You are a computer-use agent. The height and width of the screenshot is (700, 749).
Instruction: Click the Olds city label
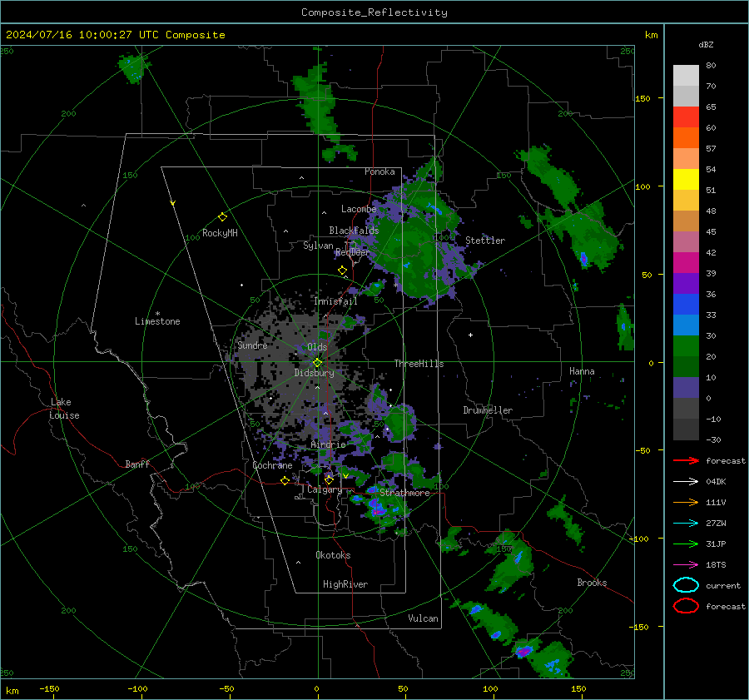click(x=317, y=347)
